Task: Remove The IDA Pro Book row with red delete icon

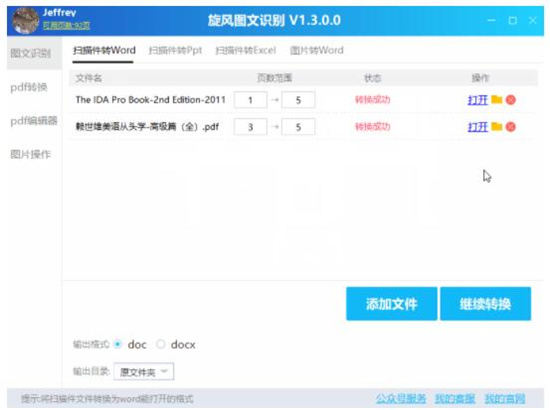Action: coord(511,100)
